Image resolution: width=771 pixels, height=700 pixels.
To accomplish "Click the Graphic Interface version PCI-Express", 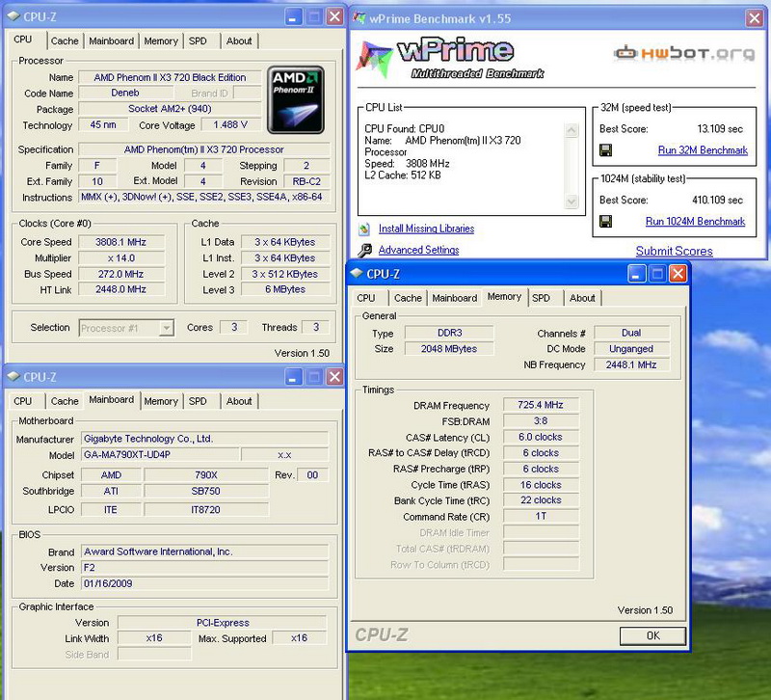I will coord(223,622).
